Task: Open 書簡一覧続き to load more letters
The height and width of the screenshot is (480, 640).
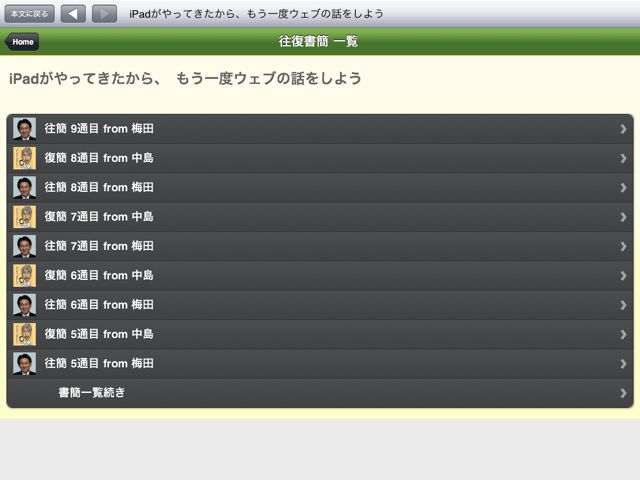Action: click(x=320, y=393)
